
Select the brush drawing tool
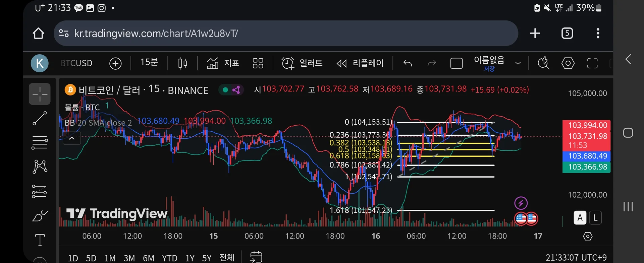pyautogui.click(x=40, y=216)
